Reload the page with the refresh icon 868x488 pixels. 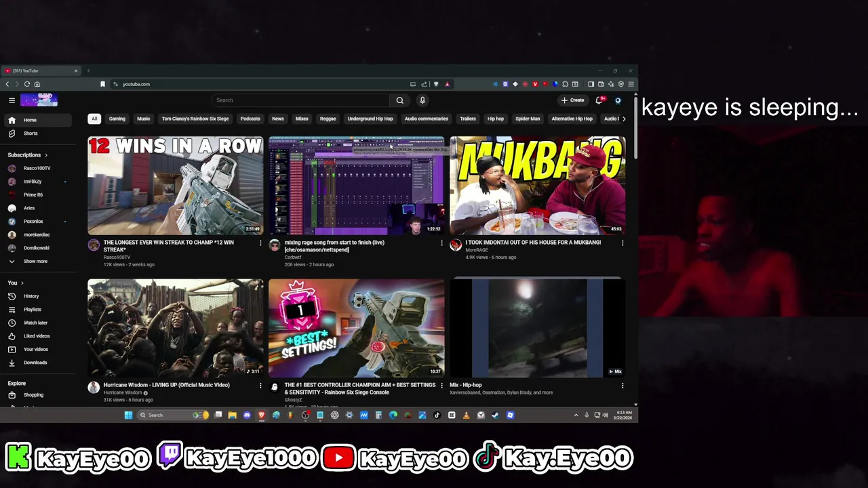[27, 84]
